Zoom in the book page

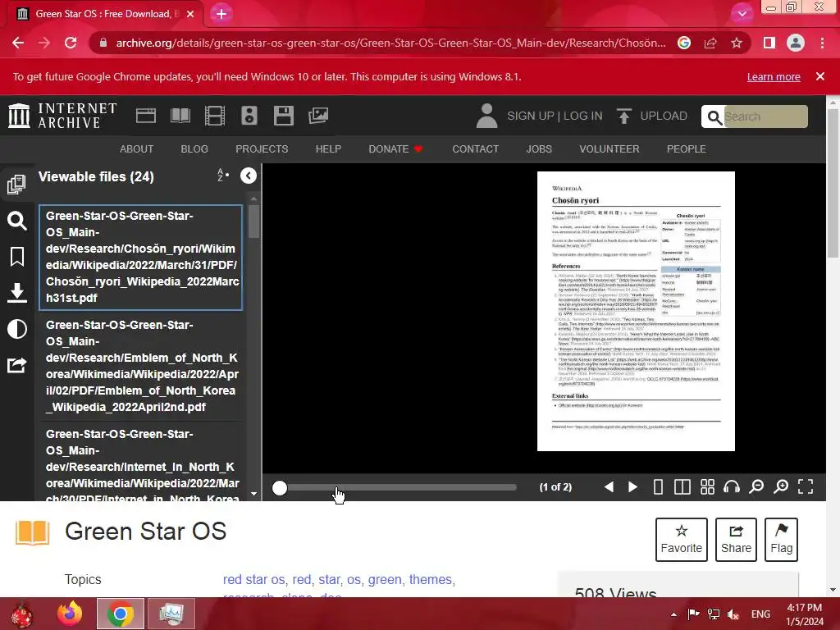[x=781, y=487]
